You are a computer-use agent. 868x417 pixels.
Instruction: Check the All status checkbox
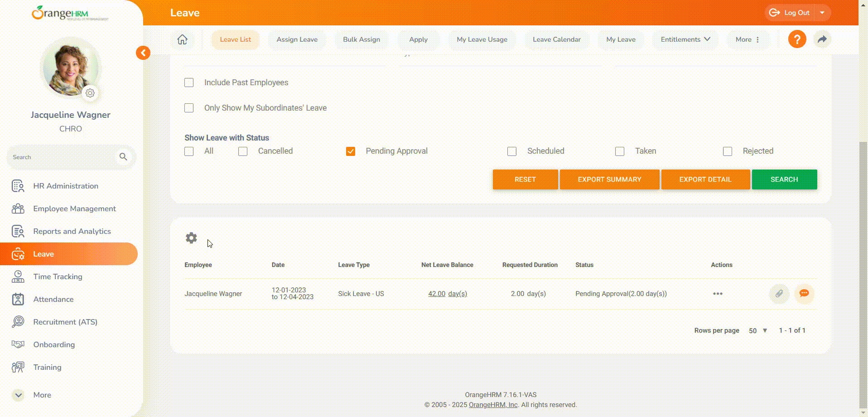[189, 151]
